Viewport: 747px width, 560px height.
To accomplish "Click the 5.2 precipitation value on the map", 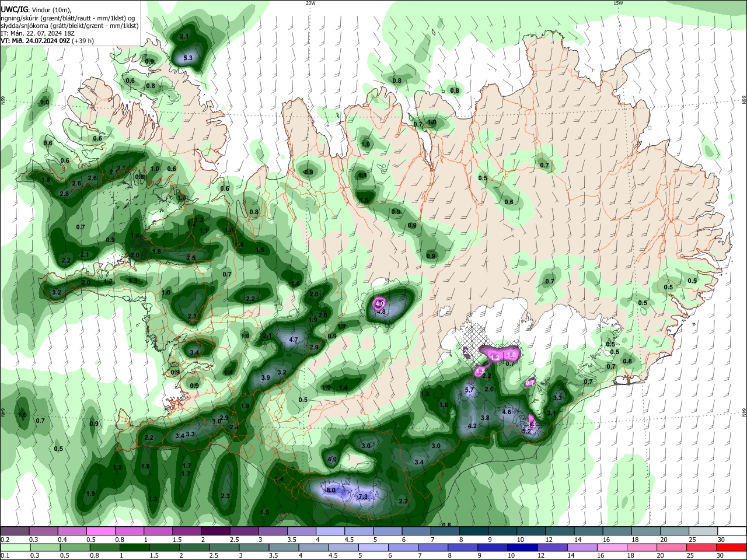I will click(x=526, y=431).
